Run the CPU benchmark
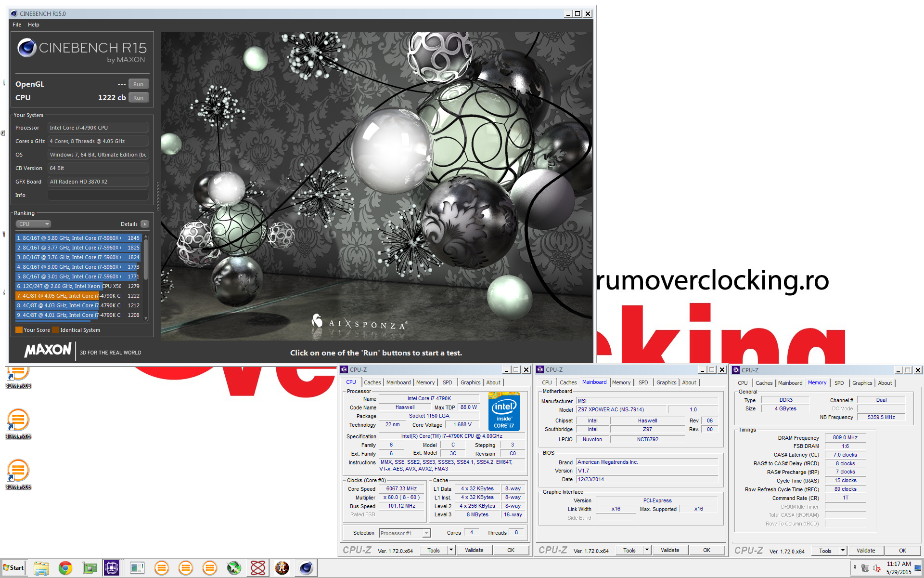The image size is (924, 578). (x=139, y=98)
